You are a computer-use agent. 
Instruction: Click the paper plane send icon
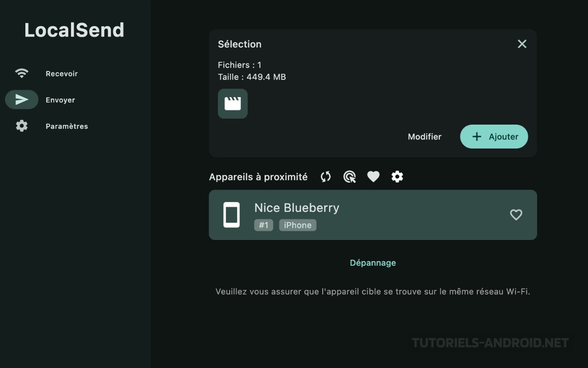click(x=22, y=99)
